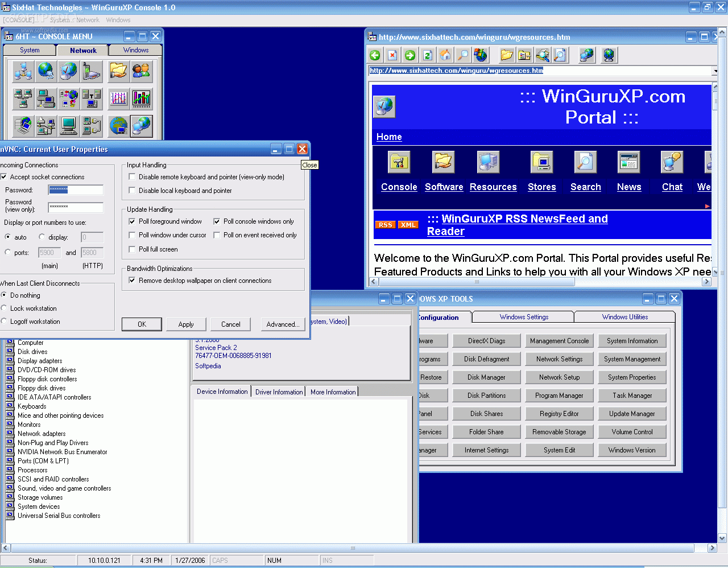Click the Advanced... button

(x=283, y=324)
